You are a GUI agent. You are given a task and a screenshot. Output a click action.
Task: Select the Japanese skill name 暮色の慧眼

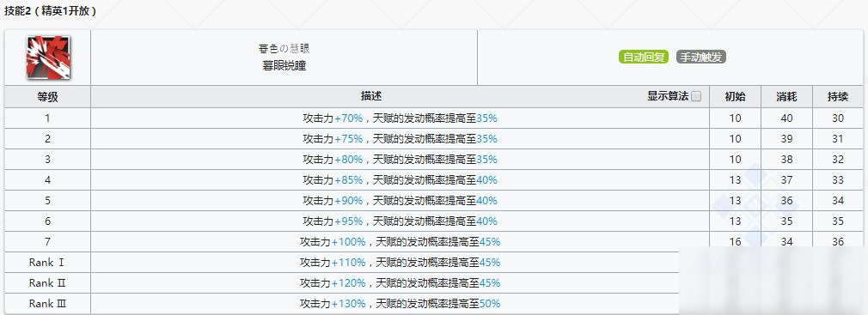284,49
